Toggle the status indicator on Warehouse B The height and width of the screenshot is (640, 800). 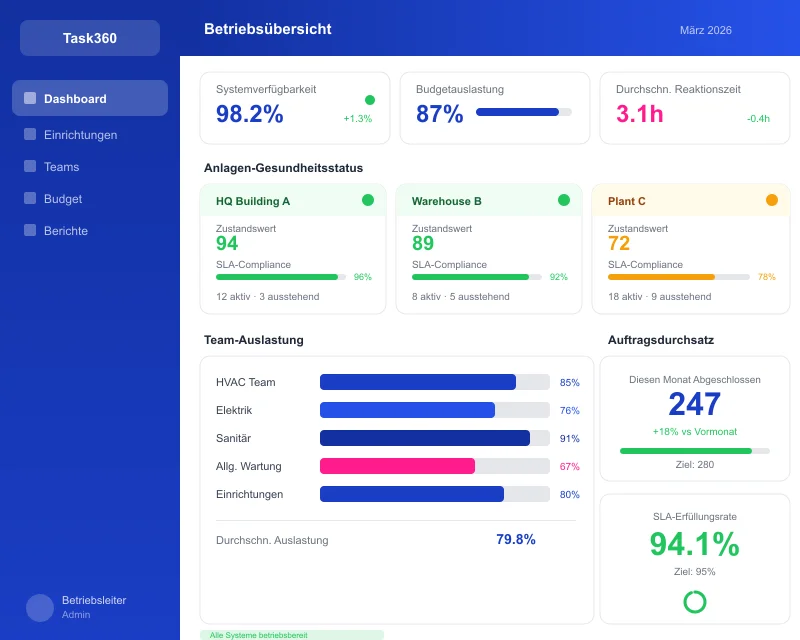[x=566, y=200]
